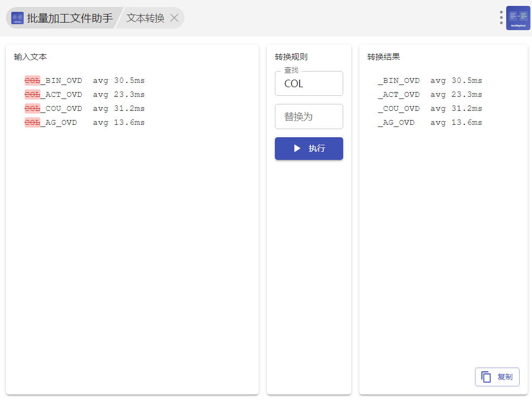Viewport: 532px width, 402px height.
Task: Open the three-dot more options menu
Action: [x=501, y=18]
